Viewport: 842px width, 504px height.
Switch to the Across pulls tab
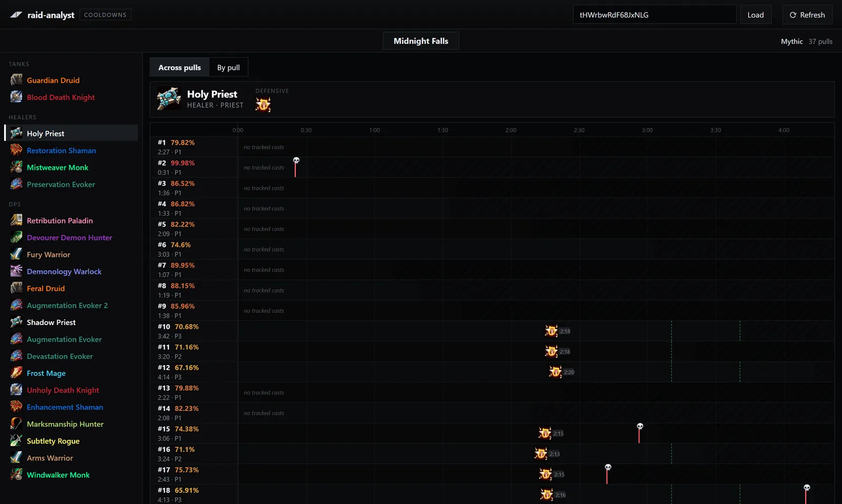coord(179,67)
